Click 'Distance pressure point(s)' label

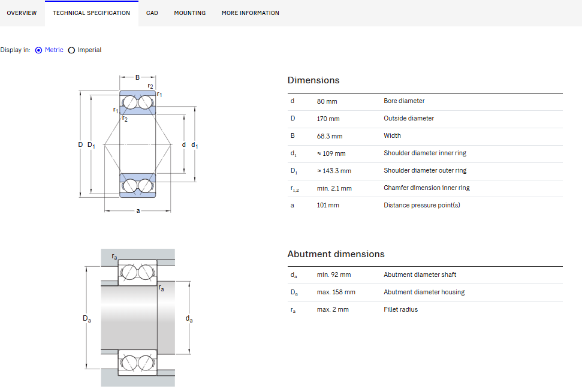pyautogui.click(x=421, y=205)
